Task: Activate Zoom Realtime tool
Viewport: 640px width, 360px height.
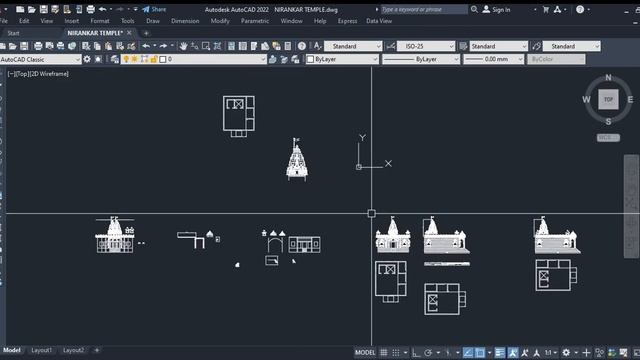Action: coord(195,46)
